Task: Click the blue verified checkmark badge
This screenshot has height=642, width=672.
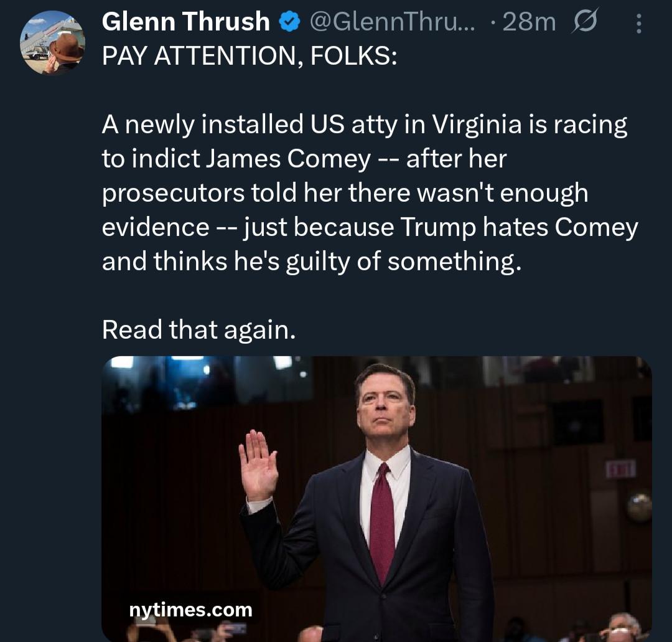Action: pos(287,24)
